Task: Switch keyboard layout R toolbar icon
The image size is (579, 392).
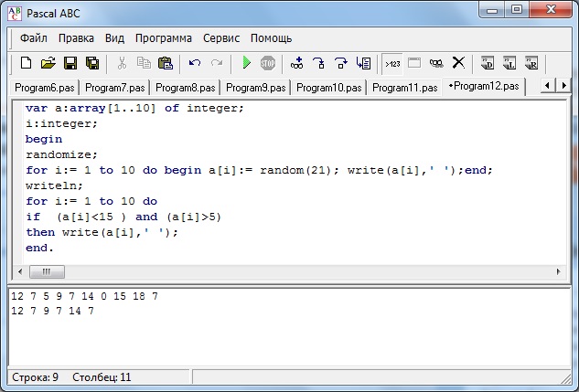Action: click(x=531, y=63)
